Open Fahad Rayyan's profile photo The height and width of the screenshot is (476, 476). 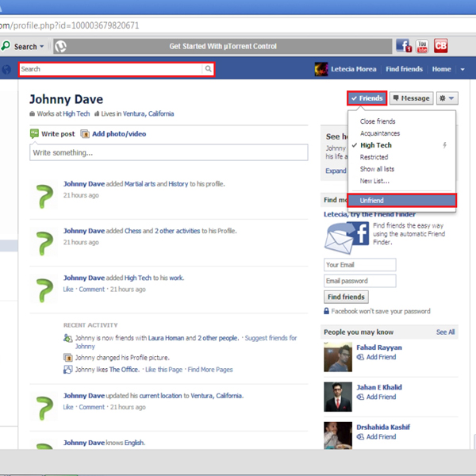point(338,357)
